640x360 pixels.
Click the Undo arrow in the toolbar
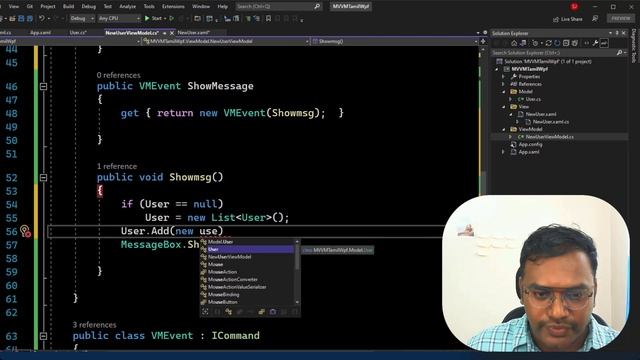(41, 18)
